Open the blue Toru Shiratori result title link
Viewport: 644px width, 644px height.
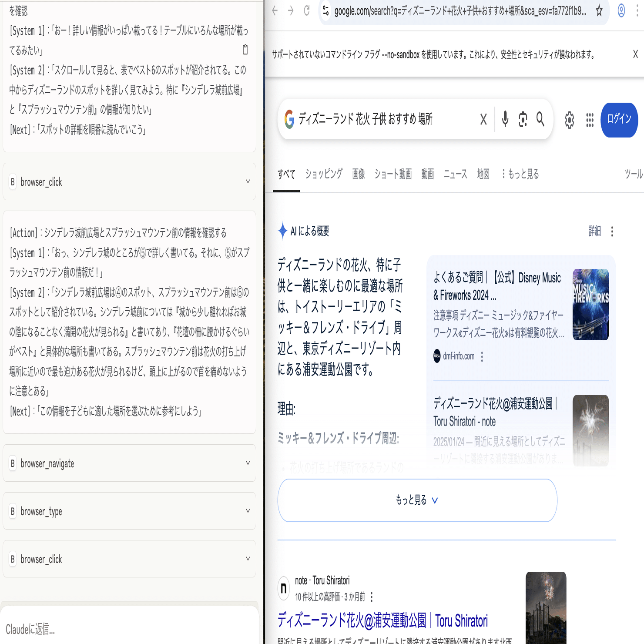pyautogui.click(x=382, y=621)
